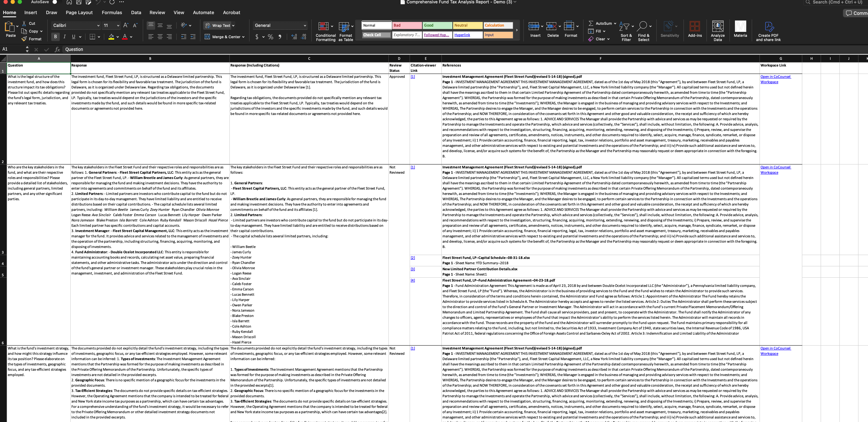Toggle Bold formatting
Screen dimensions: 868x422
coord(55,37)
